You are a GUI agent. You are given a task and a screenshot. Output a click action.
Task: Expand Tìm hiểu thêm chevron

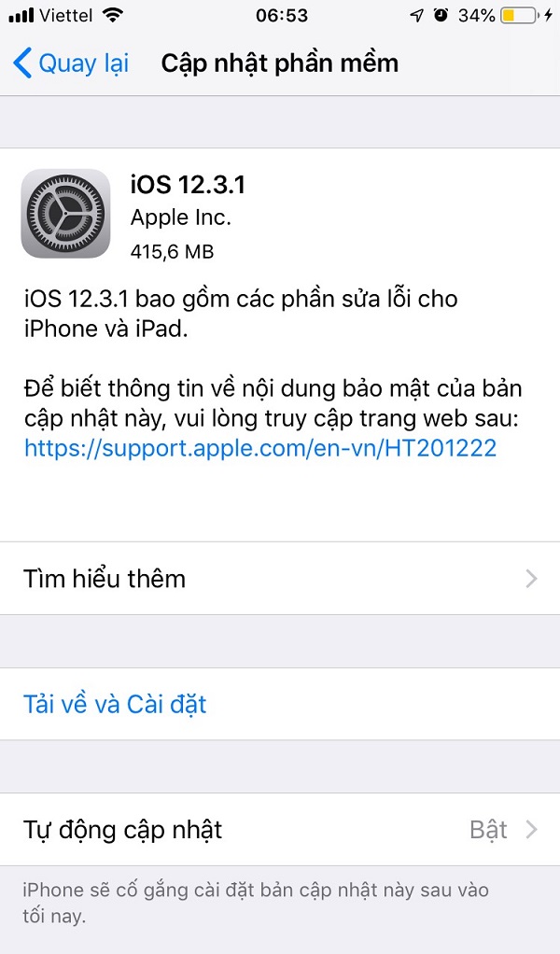[531, 579]
